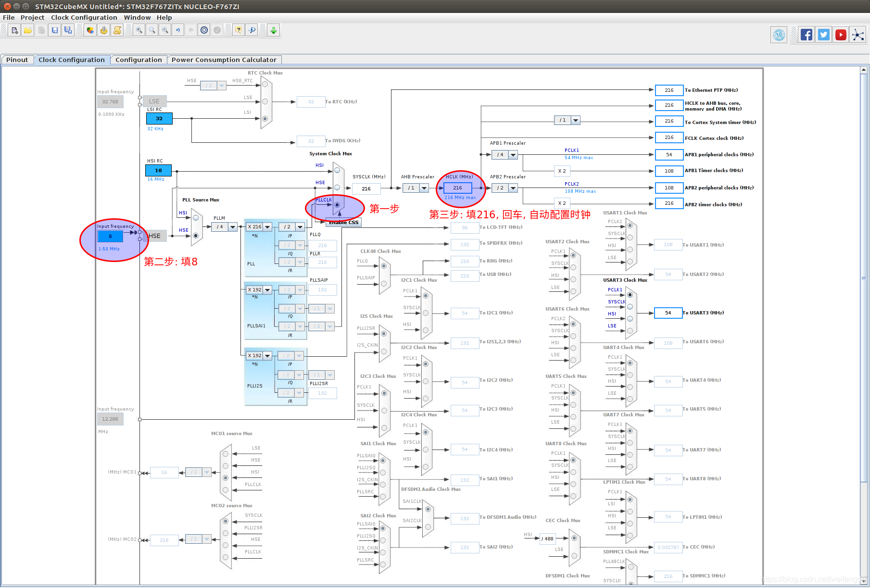Zoom out of the clock diagram
The image size is (870, 588).
[x=165, y=30]
